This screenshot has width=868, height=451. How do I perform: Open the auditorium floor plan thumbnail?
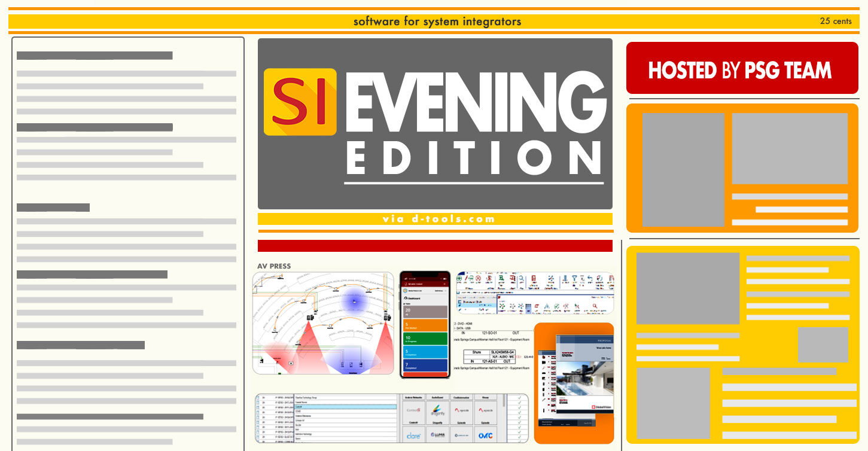tap(323, 323)
